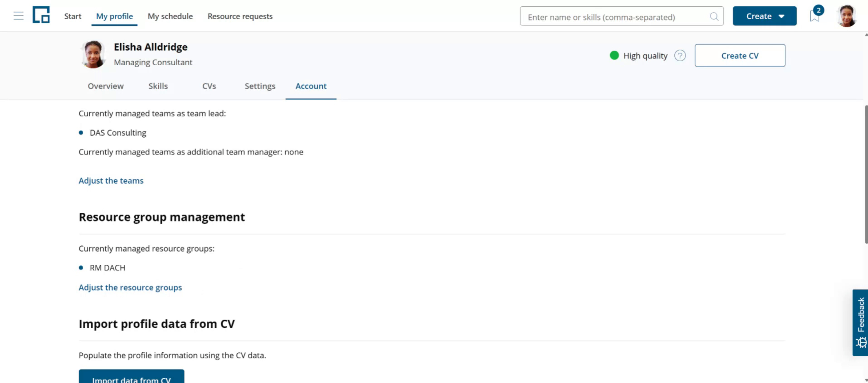
Task: Click the Adjust the teams link
Action: pyautogui.click(x=111, y=181)
